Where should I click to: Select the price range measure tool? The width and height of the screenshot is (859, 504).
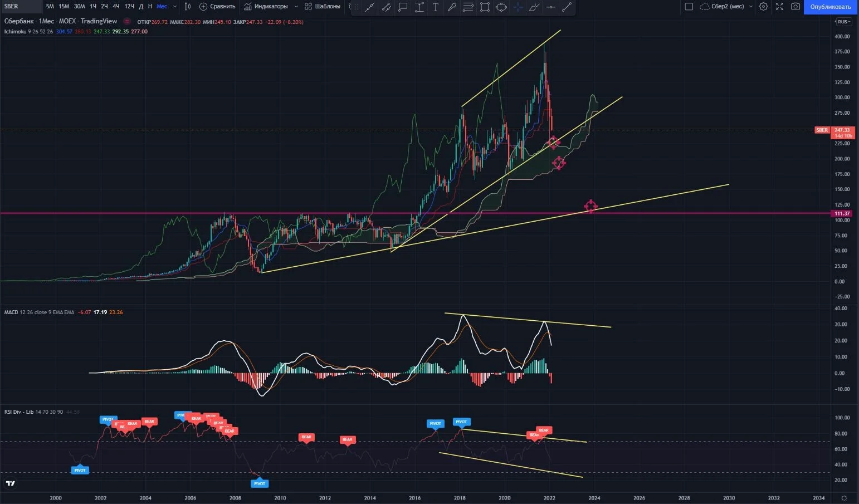click(x=419, y=7)
